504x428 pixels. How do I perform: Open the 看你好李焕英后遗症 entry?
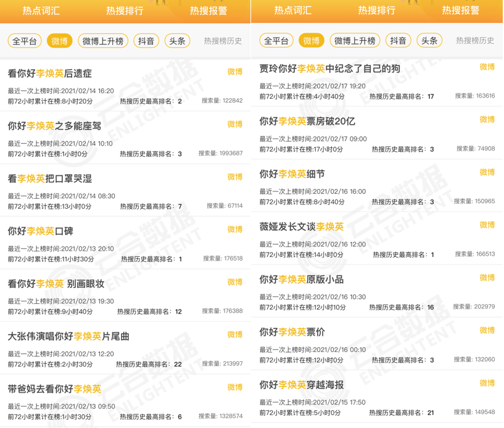pos(125,86)
